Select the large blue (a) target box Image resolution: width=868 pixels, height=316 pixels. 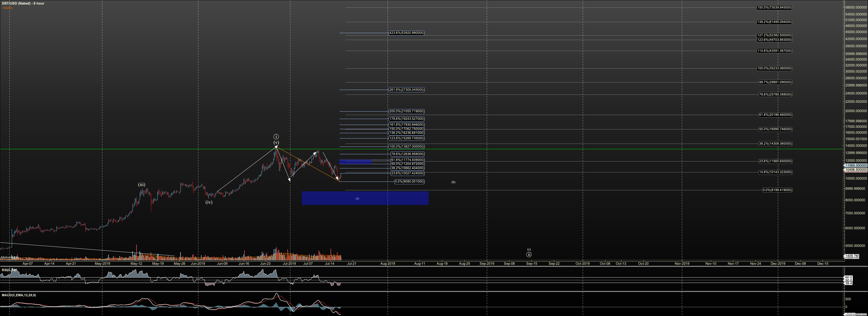pos(365,198)
